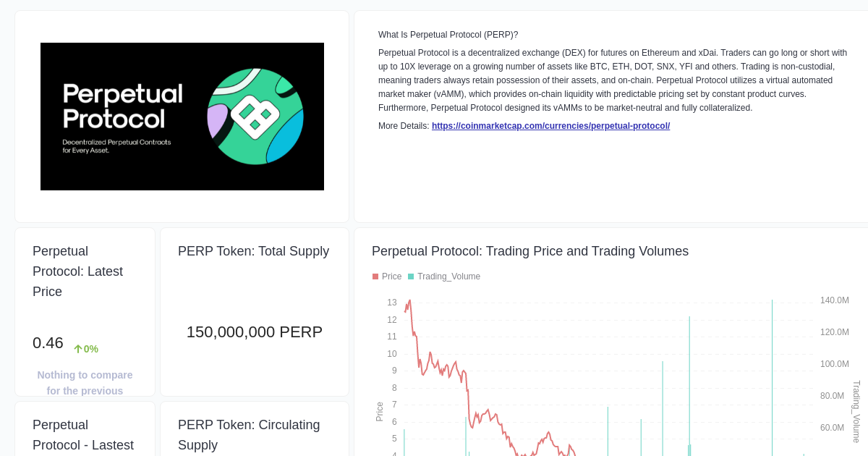Click the 150,000,000 PERP total supply figure

coord(254,332)
